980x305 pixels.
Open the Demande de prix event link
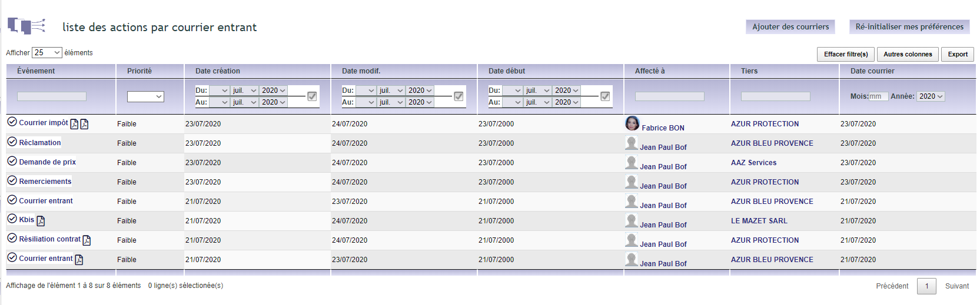(48, 162)
